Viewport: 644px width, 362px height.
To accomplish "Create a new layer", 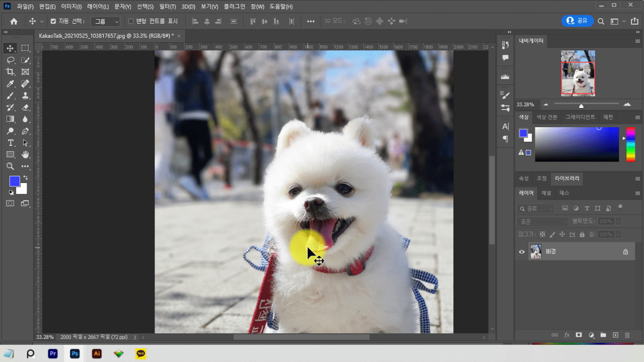I will click(x=615, y=335).
